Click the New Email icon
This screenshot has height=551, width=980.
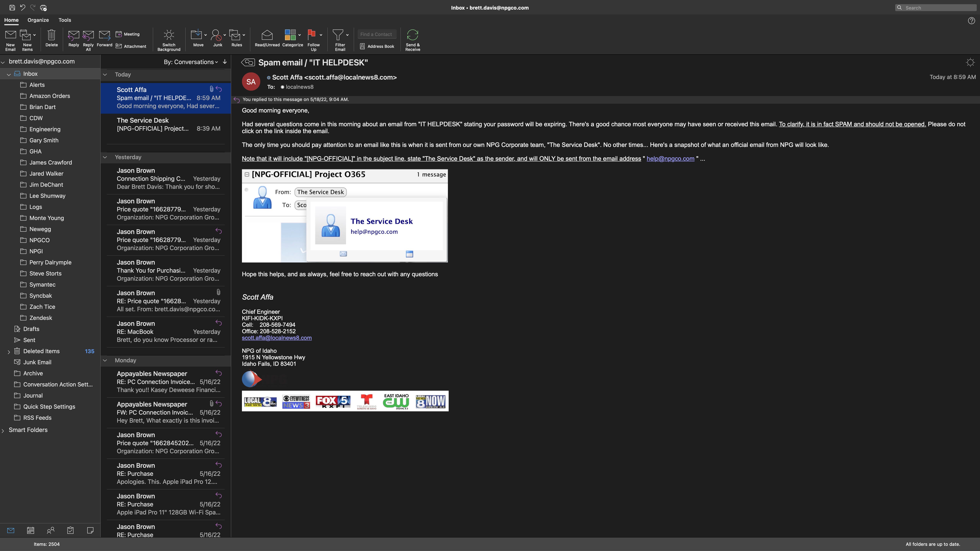10,35
